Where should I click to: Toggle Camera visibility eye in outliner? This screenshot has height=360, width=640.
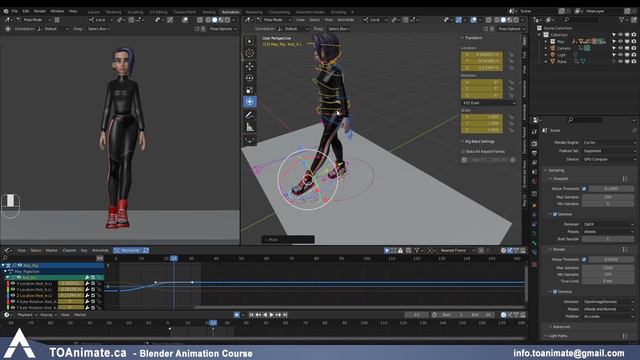(x=620, y=48)
